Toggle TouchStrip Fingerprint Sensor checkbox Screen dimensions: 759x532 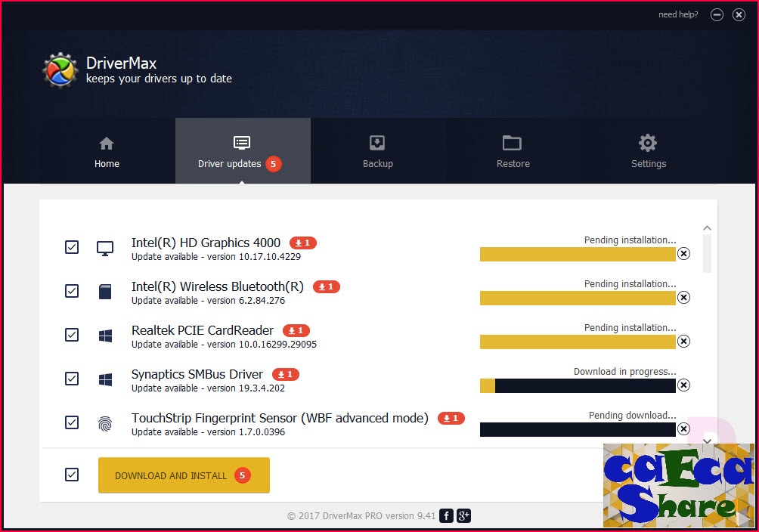pyautogui.click(x=72, y=422)
